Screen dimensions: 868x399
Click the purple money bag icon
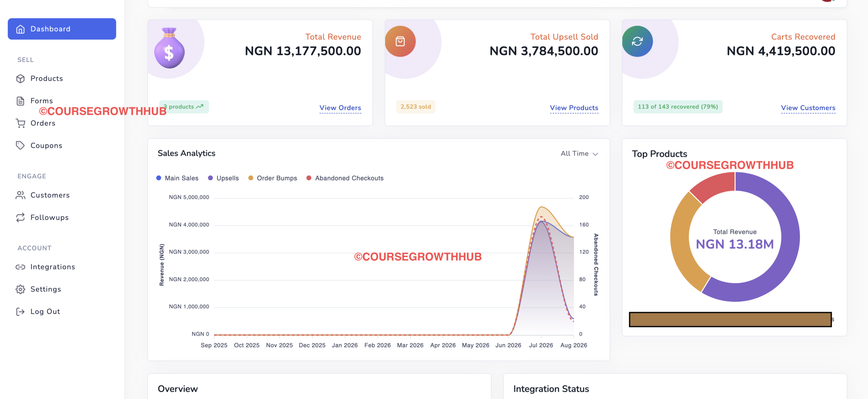coord(169,48)
